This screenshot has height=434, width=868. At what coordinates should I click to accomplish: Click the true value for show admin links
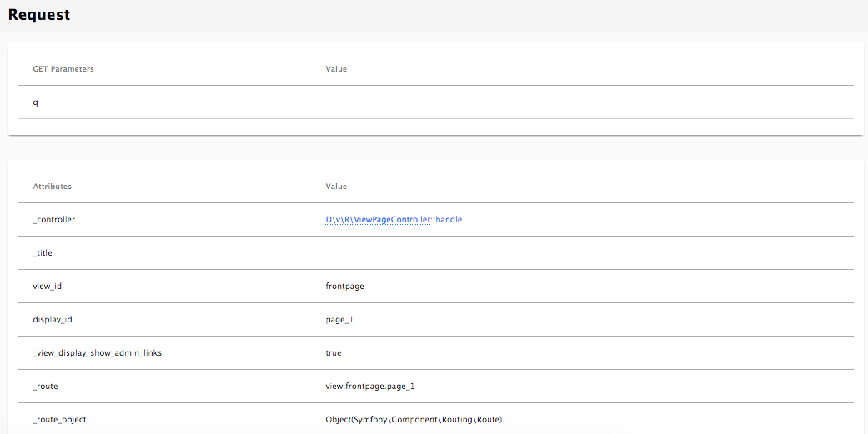pos(334,353)
